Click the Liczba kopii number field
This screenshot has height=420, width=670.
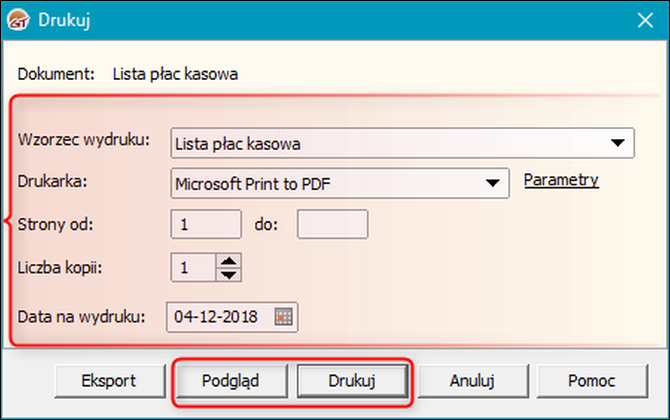(193, 267)
